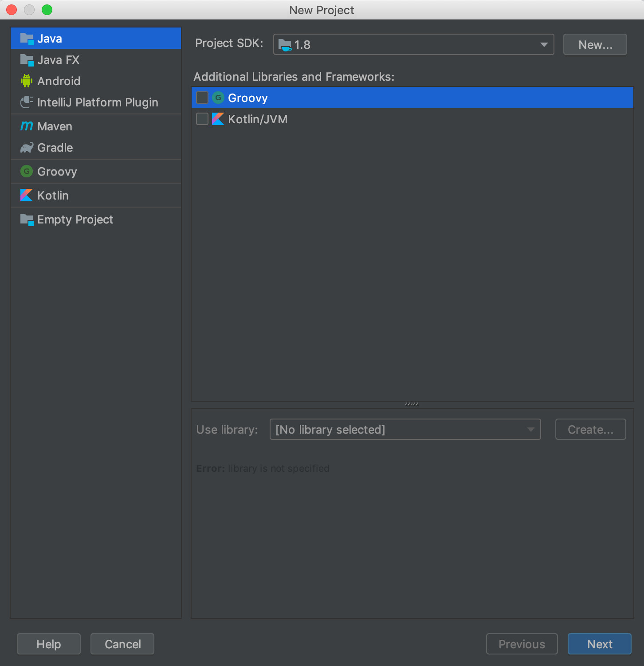Choose the IntelliJ Platform Plugin icon
644x666 pixels.
click(27, 102)
